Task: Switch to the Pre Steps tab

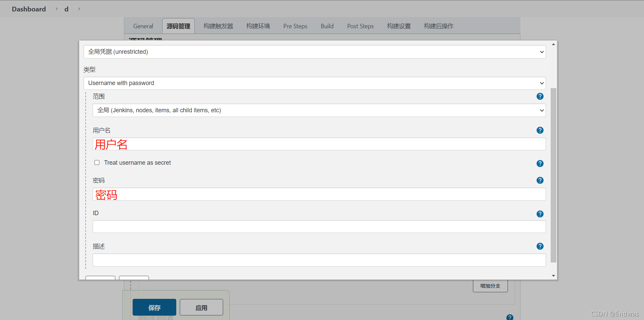Action: 295,26
